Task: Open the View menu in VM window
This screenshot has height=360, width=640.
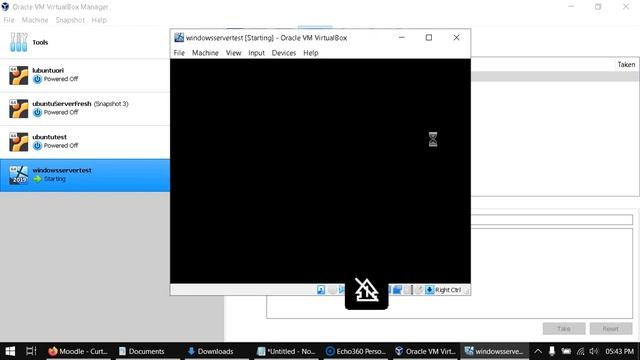Action: coord(233,53)
